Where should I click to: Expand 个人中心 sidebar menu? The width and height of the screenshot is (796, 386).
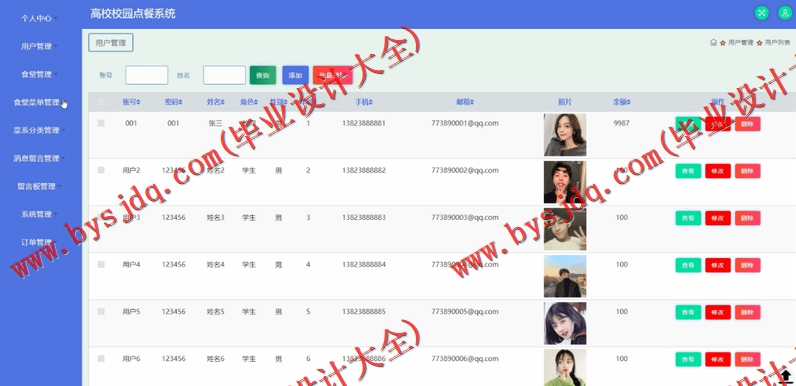click(39, 18)
